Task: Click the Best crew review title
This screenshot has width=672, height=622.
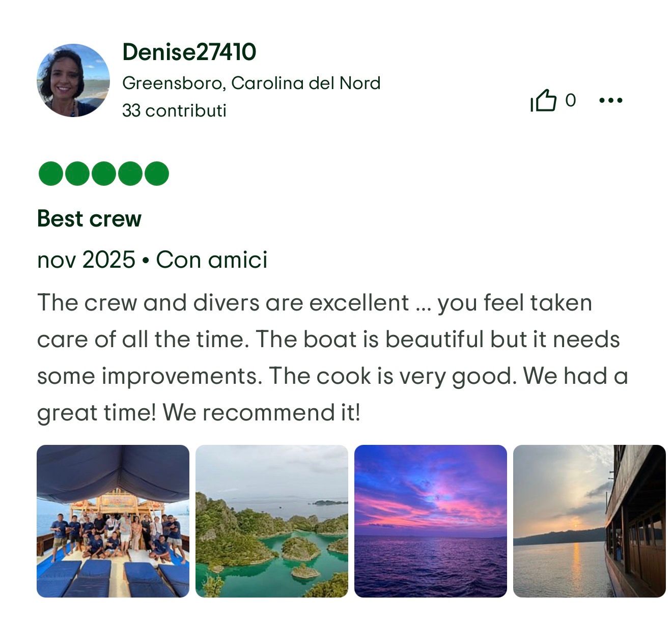Action: (x=90, y=218)
